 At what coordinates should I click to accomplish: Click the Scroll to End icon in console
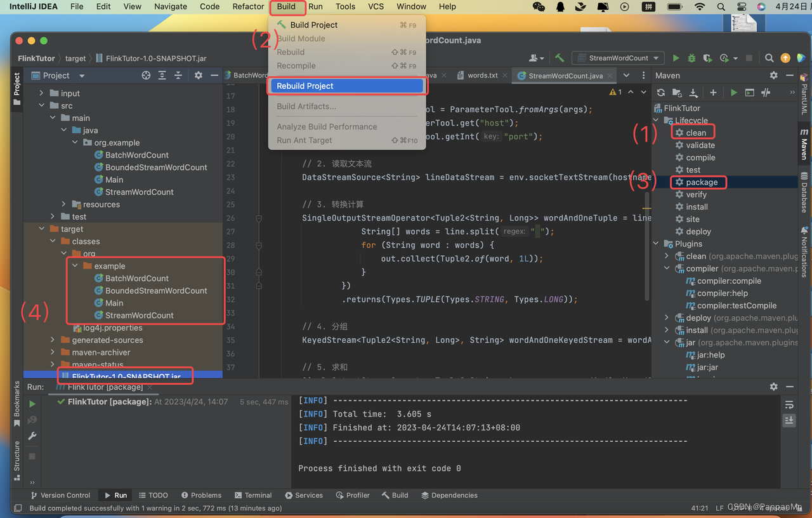pos(789,420)
